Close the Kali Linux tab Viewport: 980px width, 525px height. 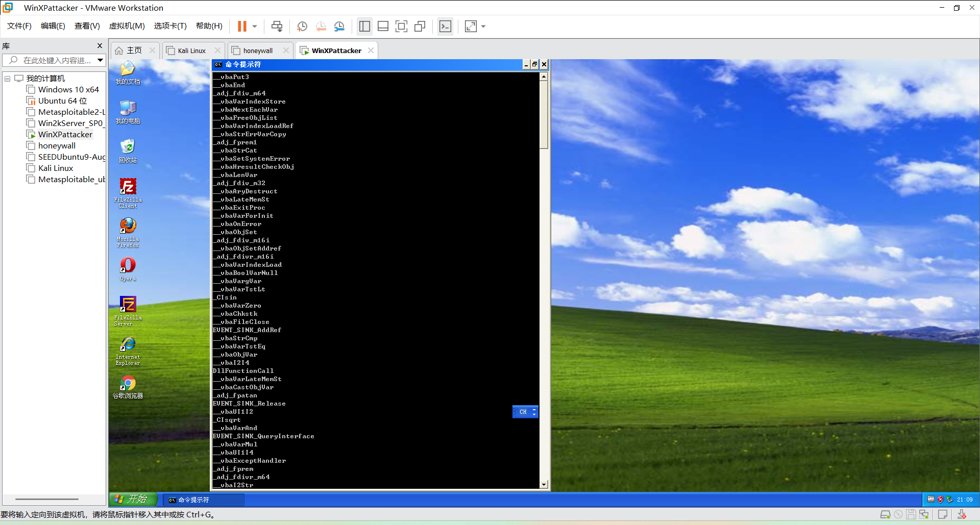217,51
